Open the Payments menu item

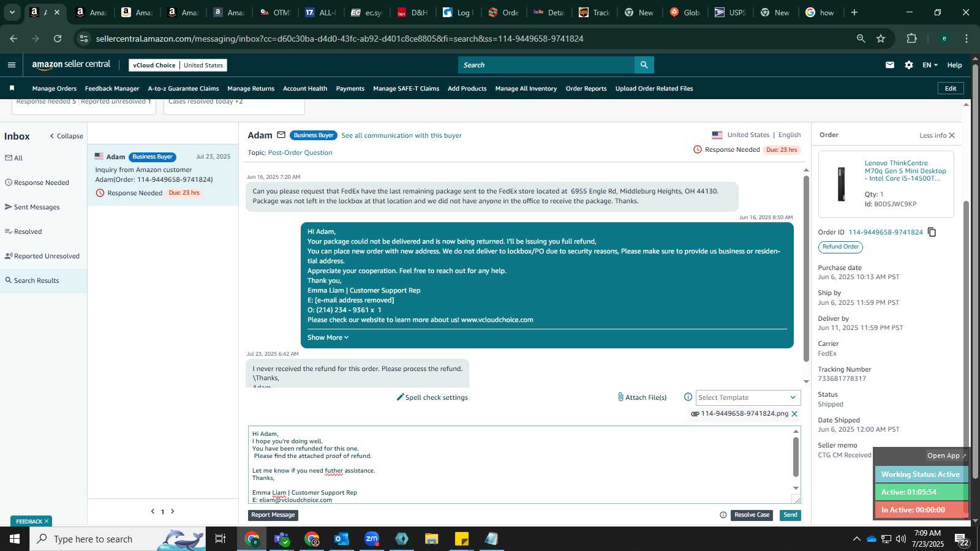coord(350,88)
